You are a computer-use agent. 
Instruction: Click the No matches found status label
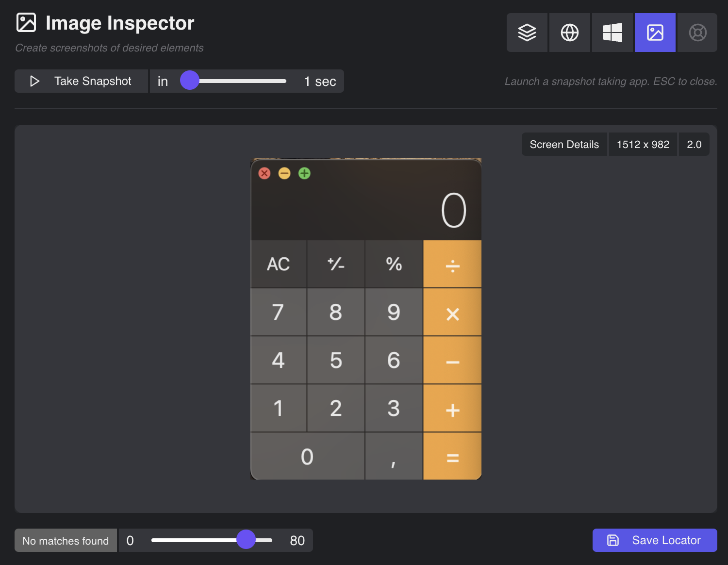coord(66,540)
